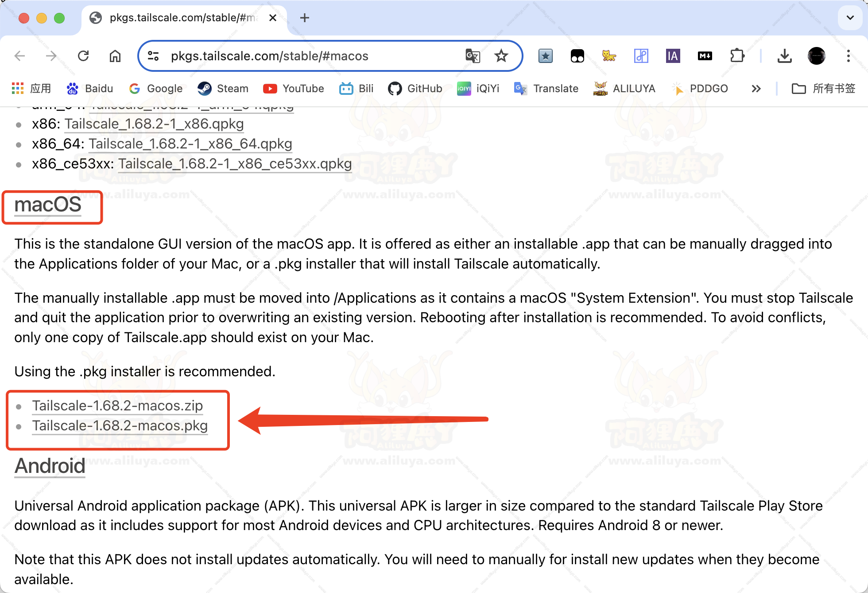Open the blue star extension icon
Screen dimensions: 868x593
tap(546, 56)
